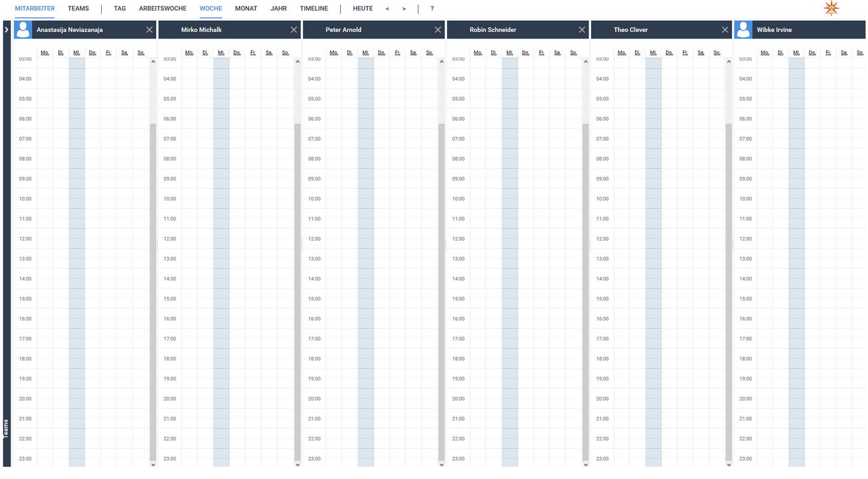Select the Arbeitswoche view
The image size is (868, 479).
click(x=163, y=8)
